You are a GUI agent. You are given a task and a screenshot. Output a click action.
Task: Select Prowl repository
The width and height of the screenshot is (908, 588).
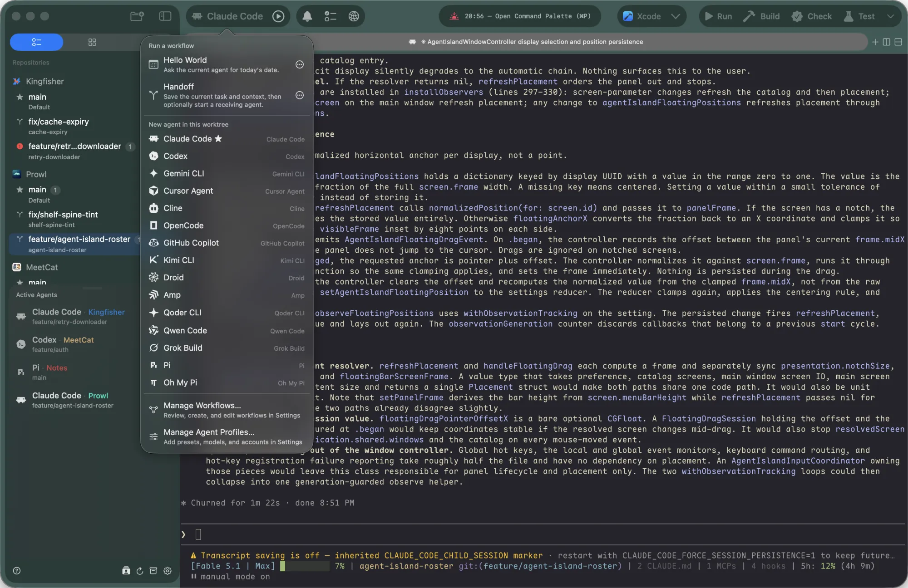point(36,174)
